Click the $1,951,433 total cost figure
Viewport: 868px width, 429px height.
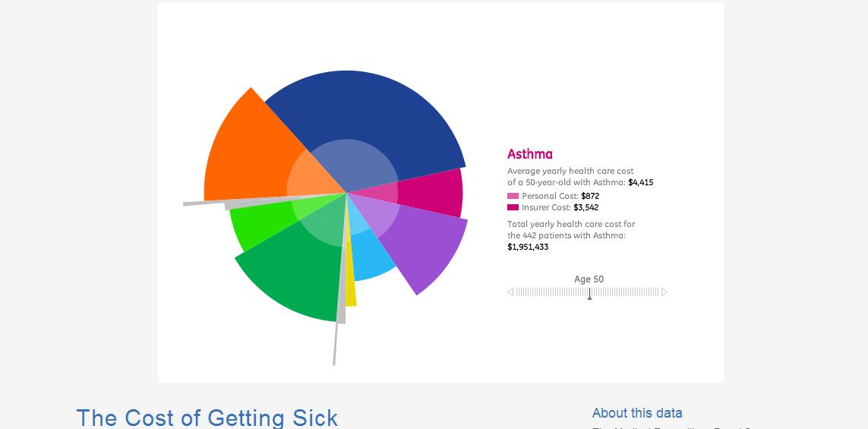(x=528, y=247)
